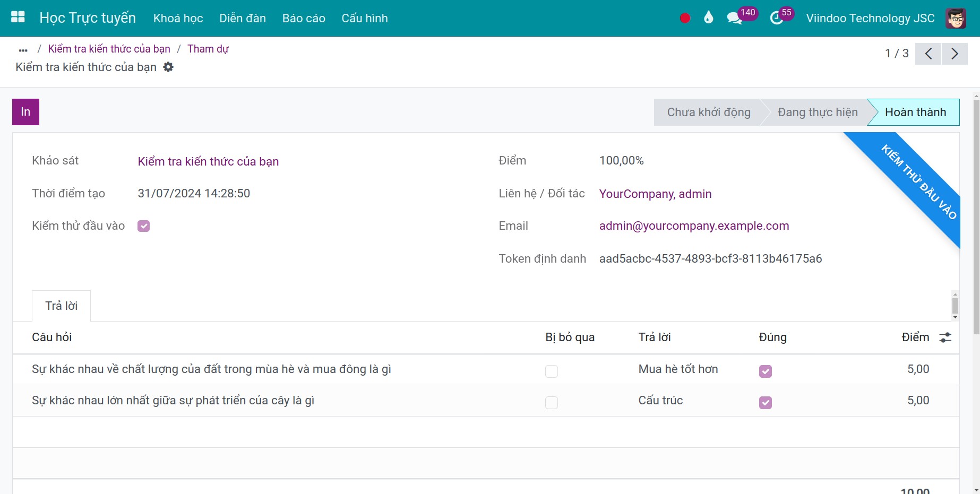Click the admin@yourcompany.example.com email link
Screen dimensions: 980x494
[694, 226]
